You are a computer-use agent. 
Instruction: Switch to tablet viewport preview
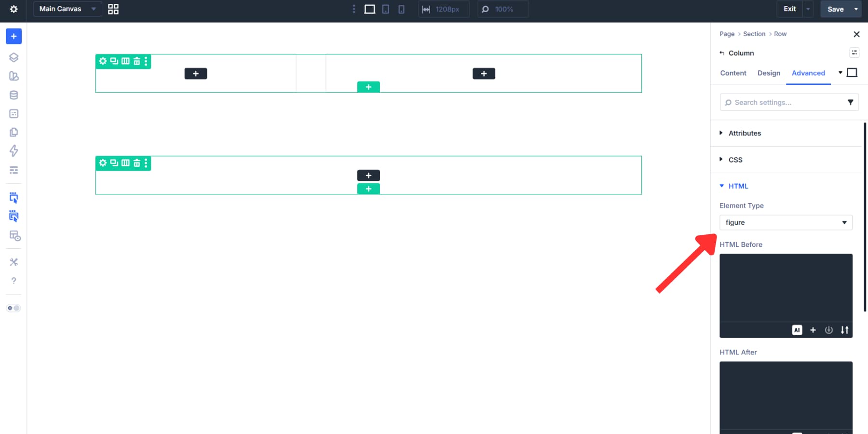[x=385, y=9]
